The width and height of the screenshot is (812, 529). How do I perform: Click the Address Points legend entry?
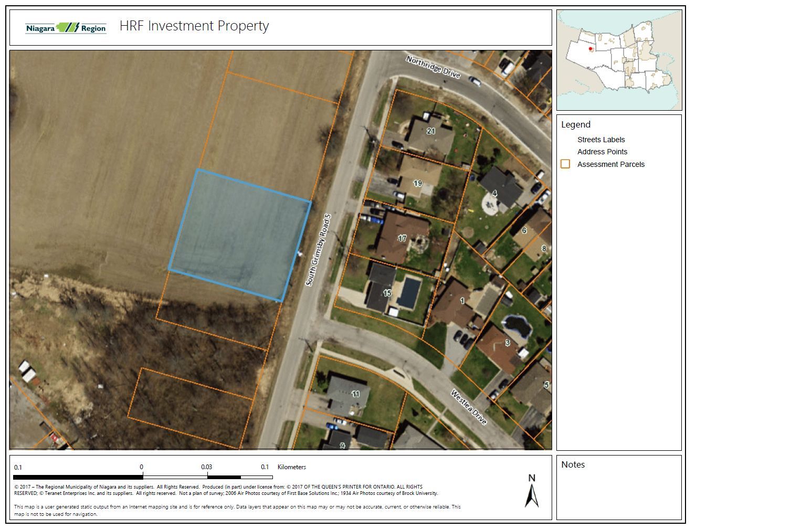[602, 152]
